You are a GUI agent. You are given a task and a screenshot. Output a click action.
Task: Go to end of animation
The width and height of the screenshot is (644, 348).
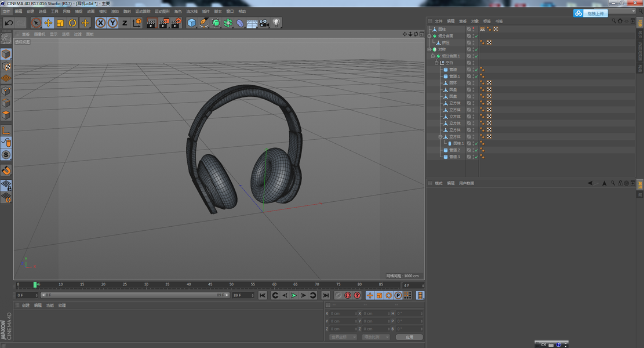coord(325,295)
